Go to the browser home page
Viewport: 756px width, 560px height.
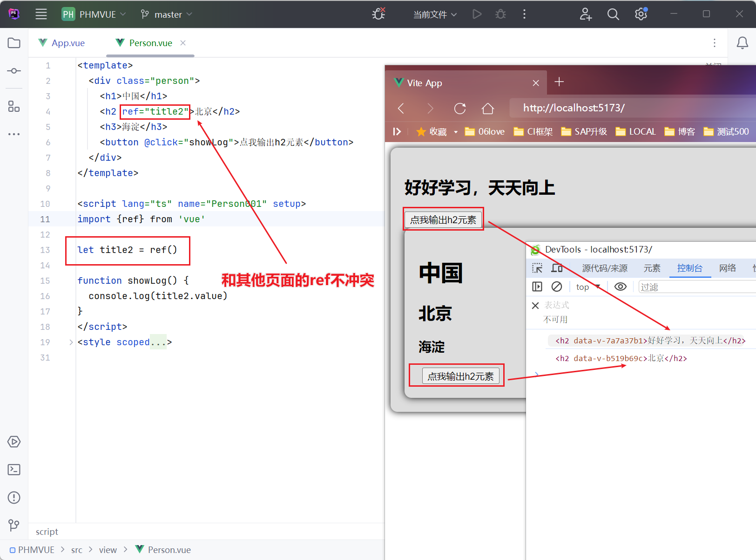click(488, 109)
